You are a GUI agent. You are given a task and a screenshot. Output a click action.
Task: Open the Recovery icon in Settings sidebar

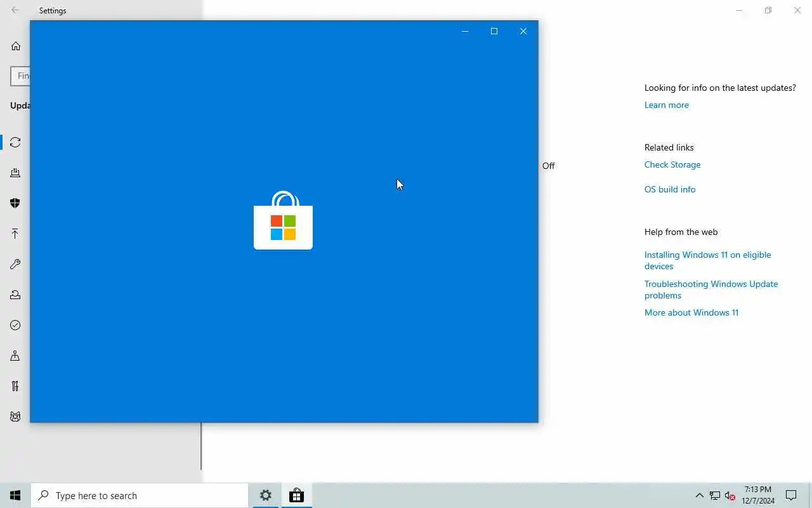pyautogui.click(x=15, y=295)
